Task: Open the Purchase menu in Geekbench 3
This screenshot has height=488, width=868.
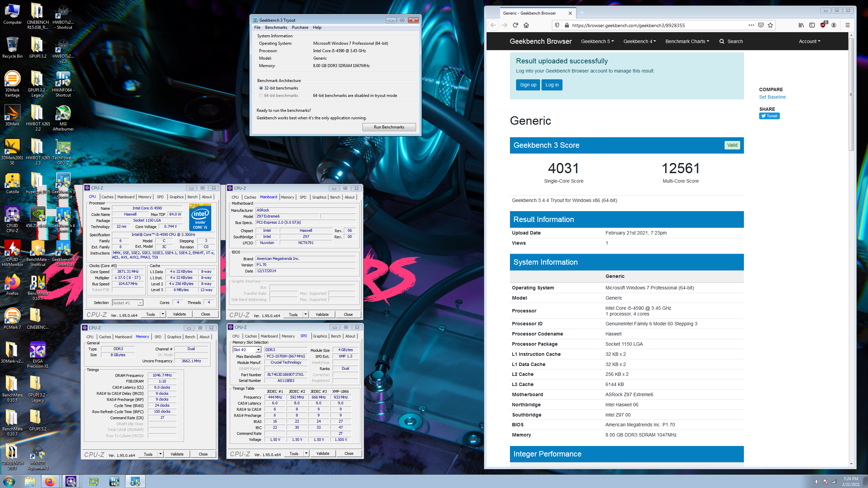Action: (x=300, y=27)
